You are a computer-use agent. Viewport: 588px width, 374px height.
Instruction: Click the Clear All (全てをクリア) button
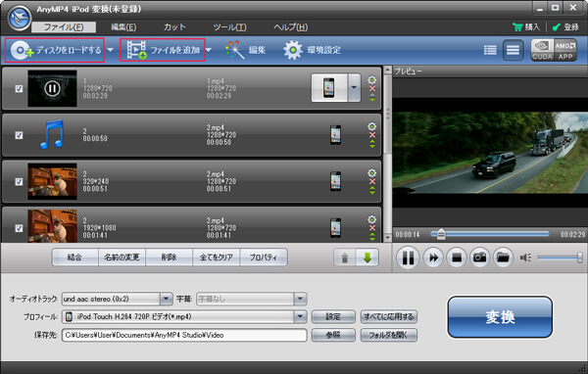tap(216, 257)
